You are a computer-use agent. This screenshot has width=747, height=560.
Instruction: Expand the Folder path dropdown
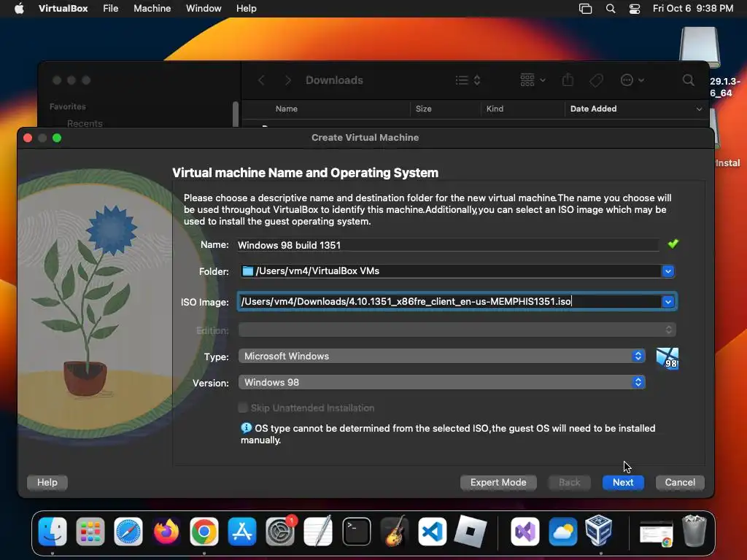668,271
